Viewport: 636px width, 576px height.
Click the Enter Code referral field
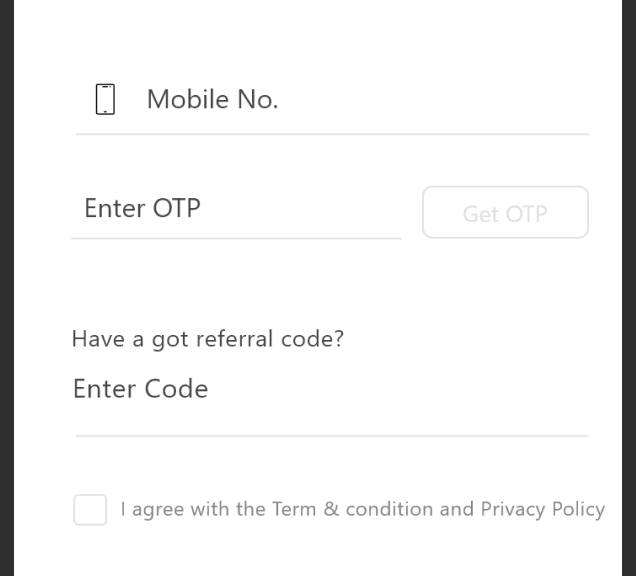coord(332,389)
